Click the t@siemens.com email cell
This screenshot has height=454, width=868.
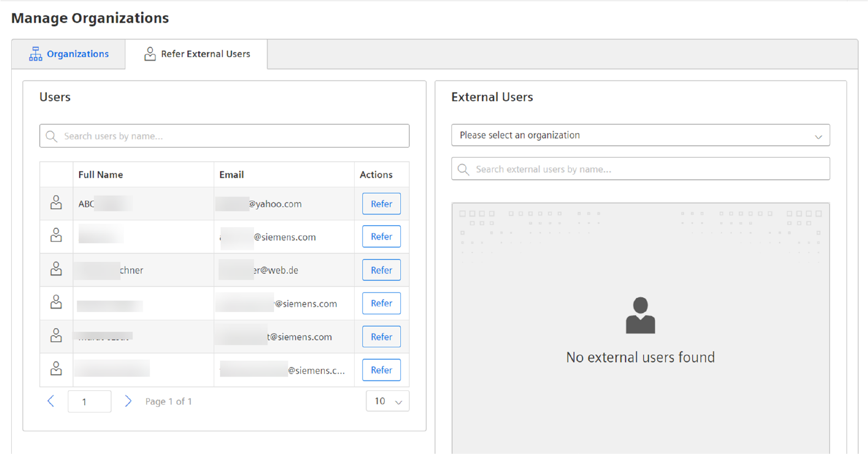point(284,337)
